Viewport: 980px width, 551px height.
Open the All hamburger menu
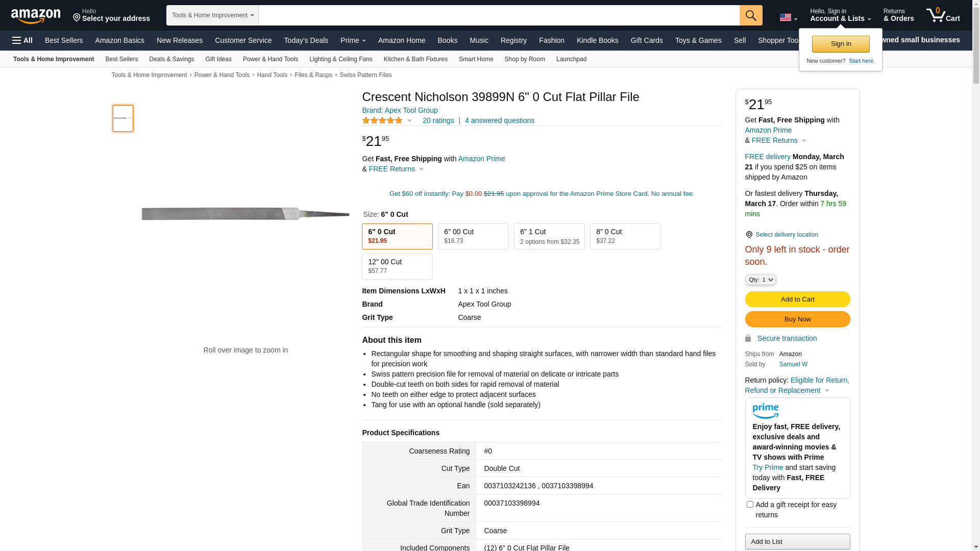[22, 40]
